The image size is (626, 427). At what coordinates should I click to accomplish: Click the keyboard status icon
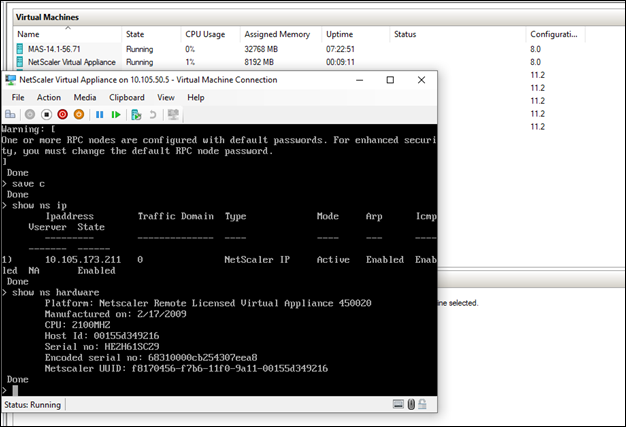pos(398,404)
